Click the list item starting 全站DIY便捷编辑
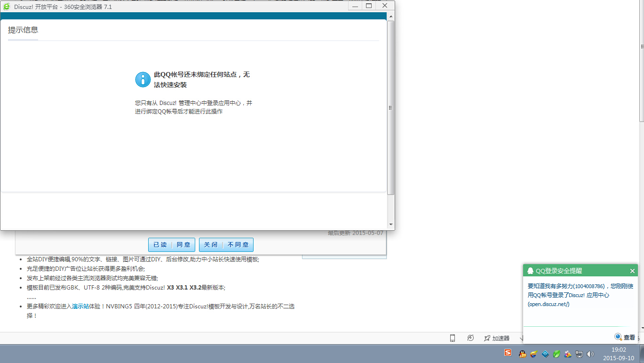This screenshot has width=644, height=363. [x=143, y=259]
